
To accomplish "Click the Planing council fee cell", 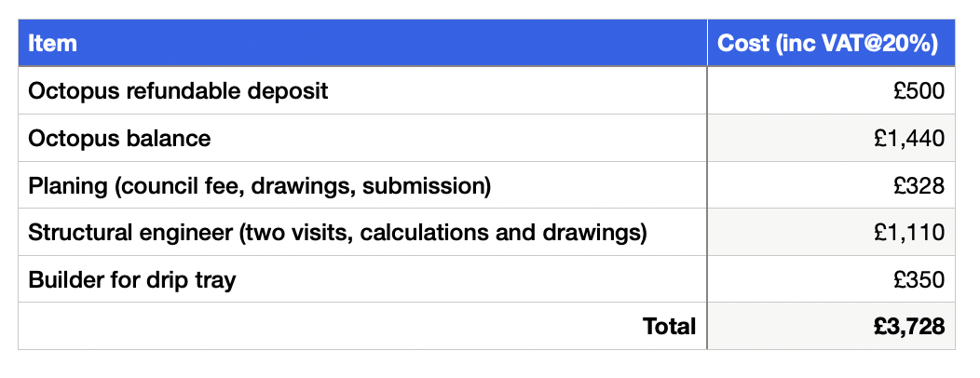I will point(362,185).
